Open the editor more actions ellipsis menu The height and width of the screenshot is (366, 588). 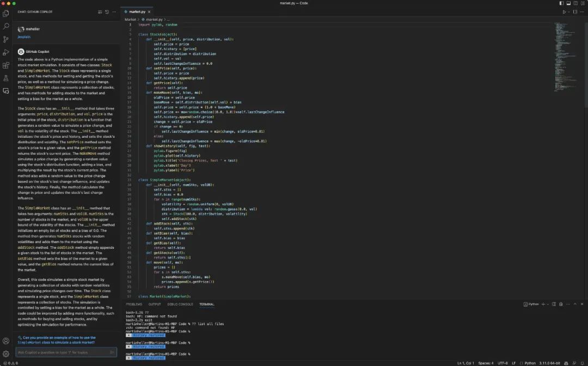[582, 11]
